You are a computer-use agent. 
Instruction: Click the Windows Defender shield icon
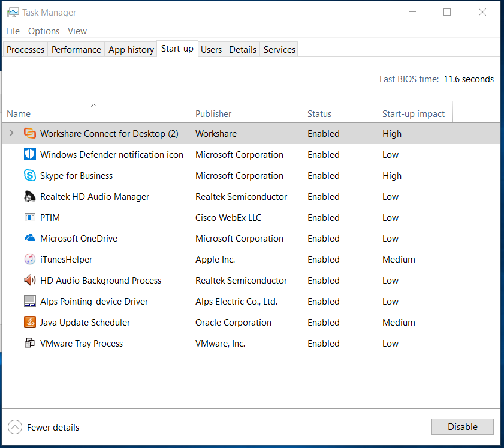click(x=30, y=154)
